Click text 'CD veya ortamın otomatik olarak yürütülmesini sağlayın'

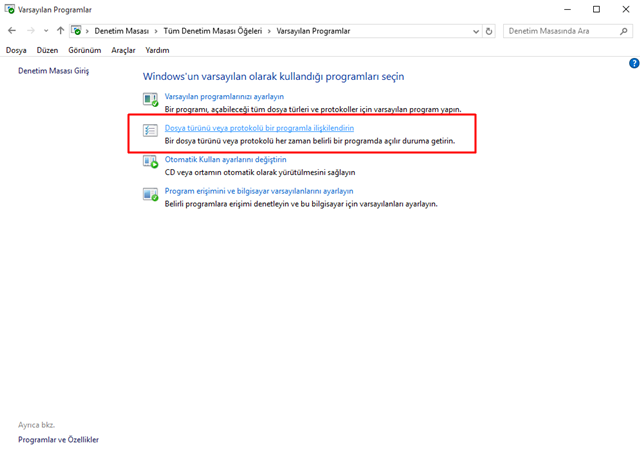(260, 172)
